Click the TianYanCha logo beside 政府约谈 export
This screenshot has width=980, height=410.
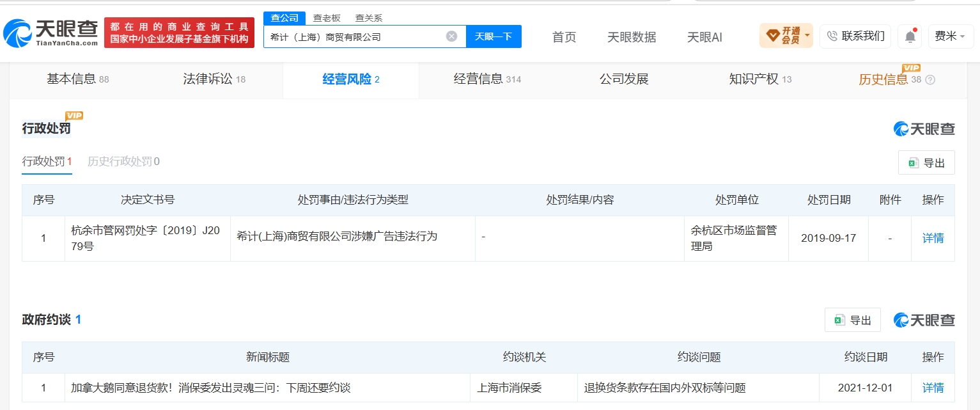pyautogui.click(x=924, y=320)
